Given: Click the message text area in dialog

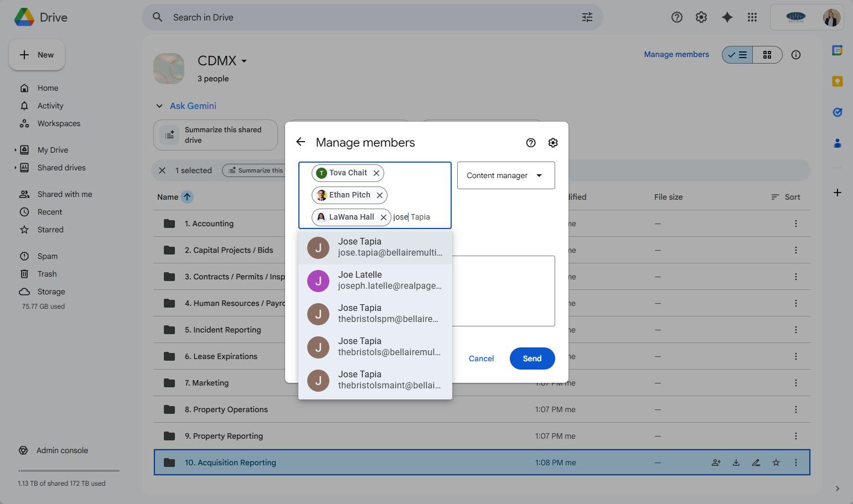Looking at the screenshot, I should click(x=503, y=291).
